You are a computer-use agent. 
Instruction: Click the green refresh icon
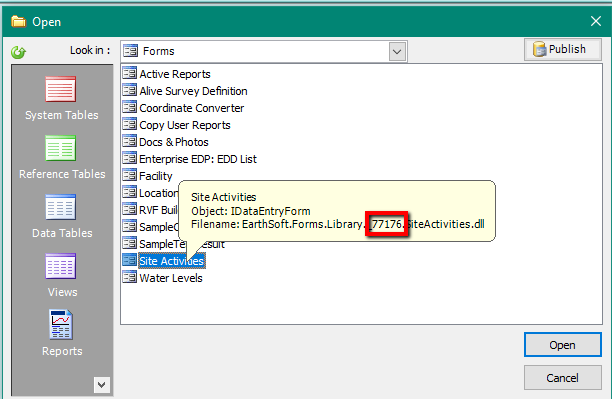tap(18, 52)
